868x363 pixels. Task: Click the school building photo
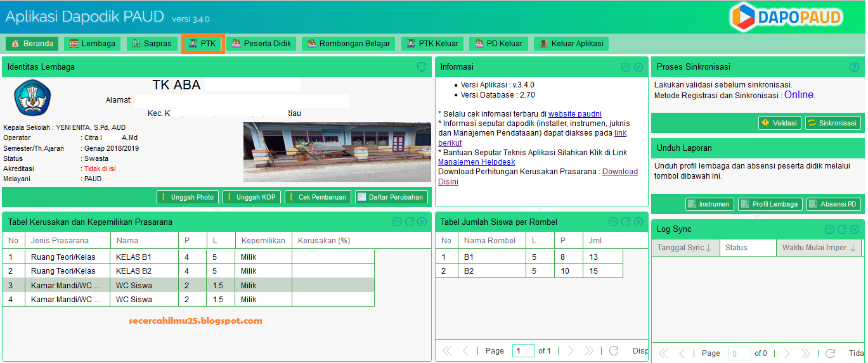click(x=337, y=152)
